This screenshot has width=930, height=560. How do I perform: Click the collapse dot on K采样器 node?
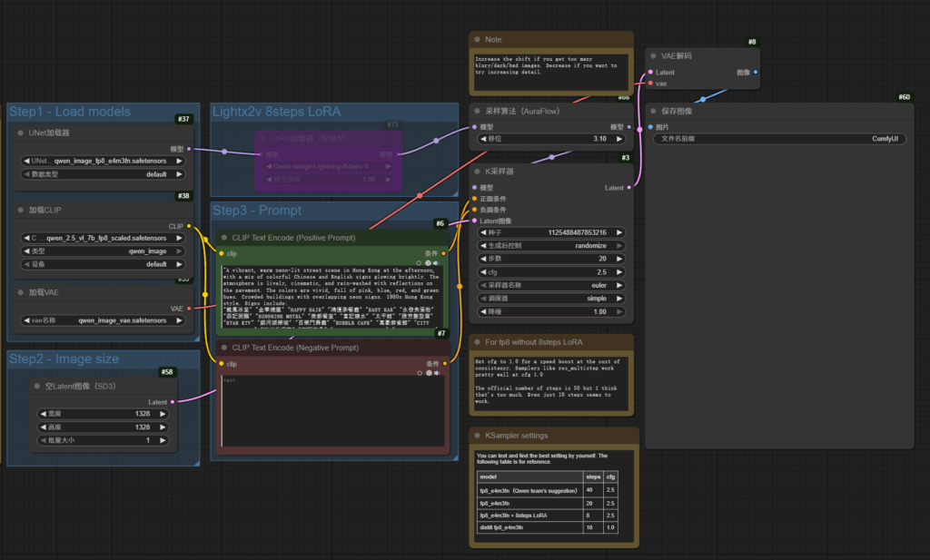click(478, 171)
